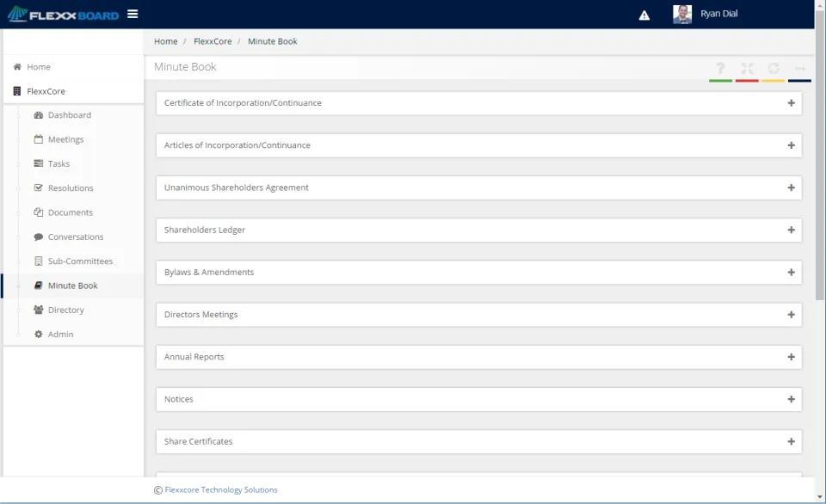
Task: Click the Directors Meetings title text
Action: [x=200, y=315]
